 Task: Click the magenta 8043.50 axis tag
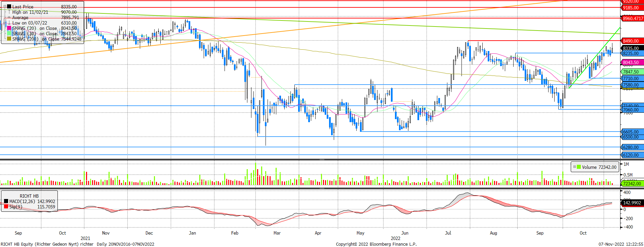[632, 62]
